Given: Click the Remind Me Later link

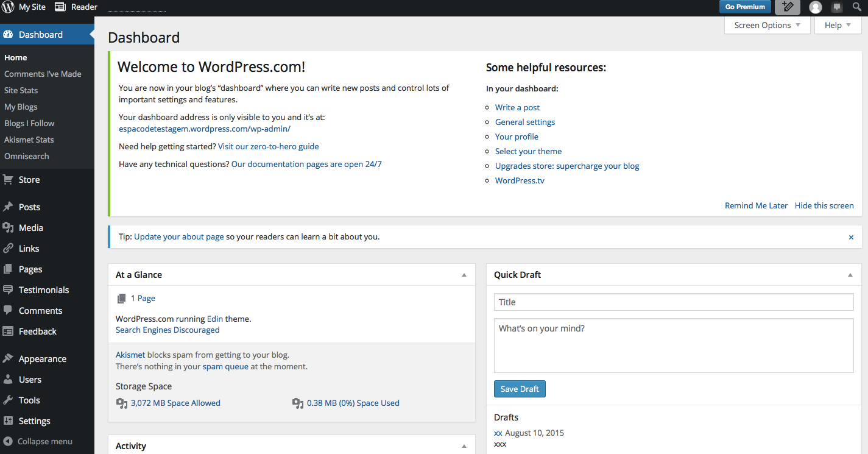Looking at the screenshot, I should (x=756, y=205).
